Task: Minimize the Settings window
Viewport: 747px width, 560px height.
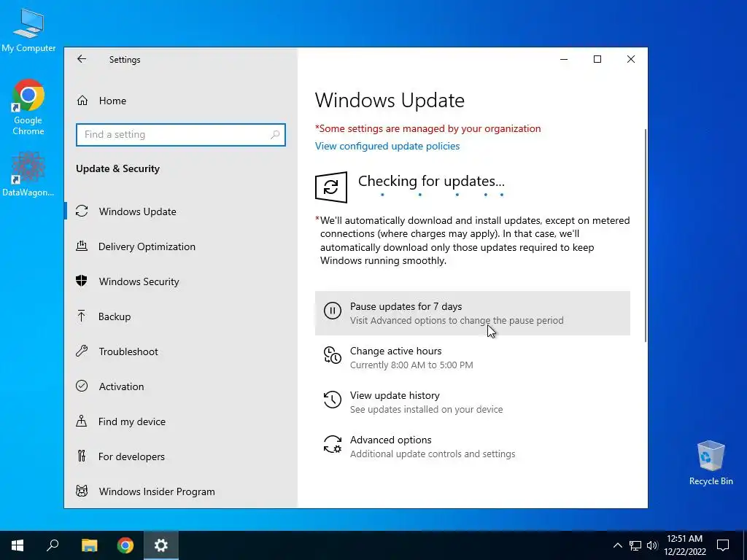Action: 564,59
